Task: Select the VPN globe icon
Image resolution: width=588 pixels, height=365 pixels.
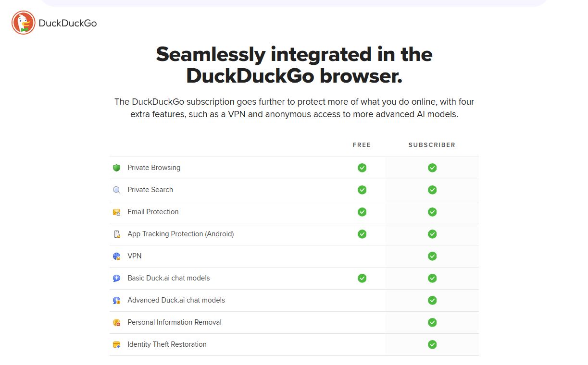Action: pyautogui.click(x=117, y=256)
